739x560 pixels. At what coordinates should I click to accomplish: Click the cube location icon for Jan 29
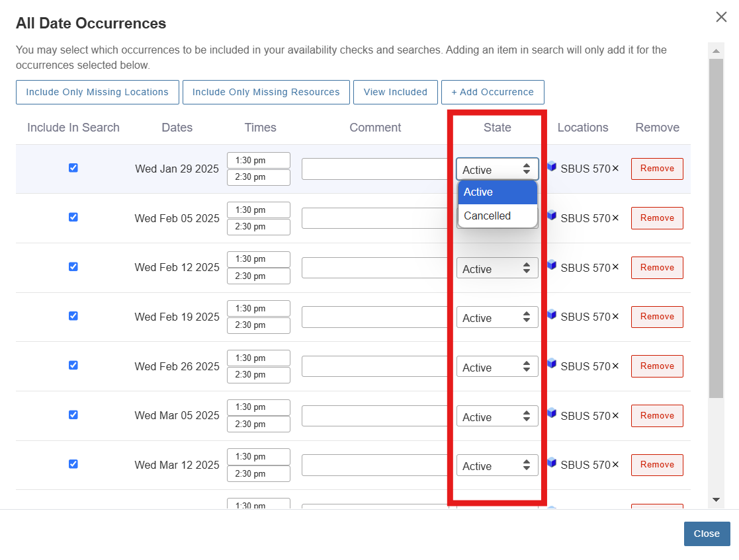[552, 166]
